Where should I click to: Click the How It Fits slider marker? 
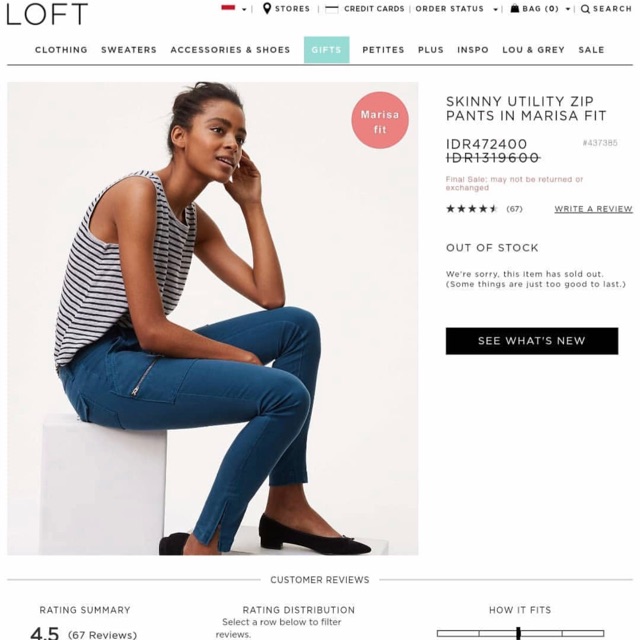pyautogui.click(x=518, y=633)
